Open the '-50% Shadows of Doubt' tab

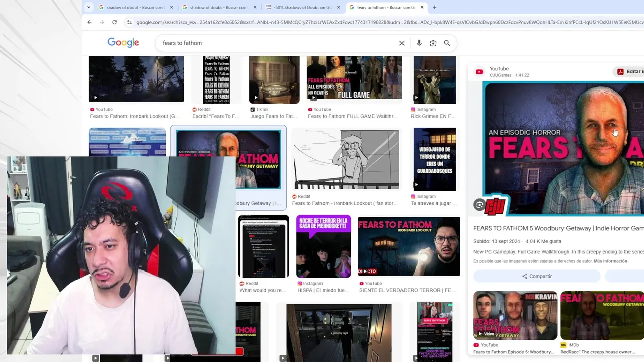coord(301,7)
